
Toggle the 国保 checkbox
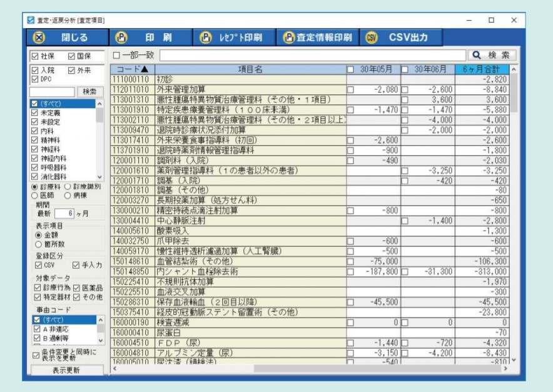pyautogui.click(x=71, y=56)
